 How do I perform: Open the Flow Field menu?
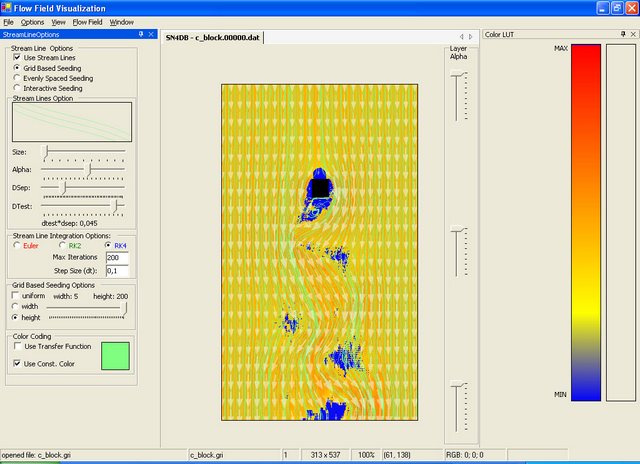[x=87, y=21]
